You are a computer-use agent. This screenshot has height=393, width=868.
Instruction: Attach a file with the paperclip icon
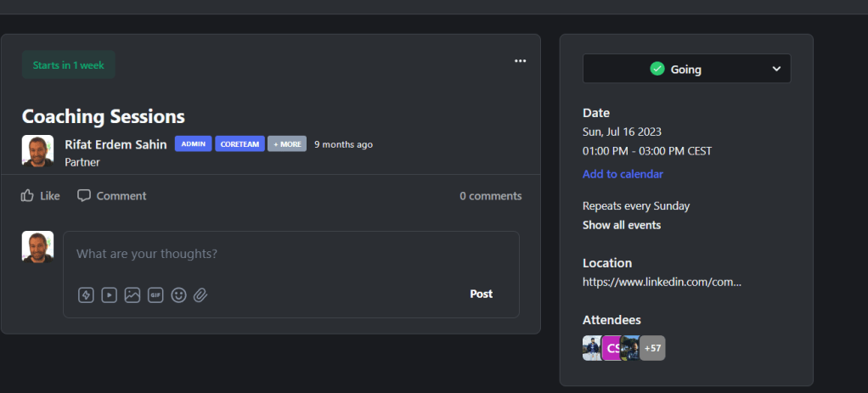200,295
